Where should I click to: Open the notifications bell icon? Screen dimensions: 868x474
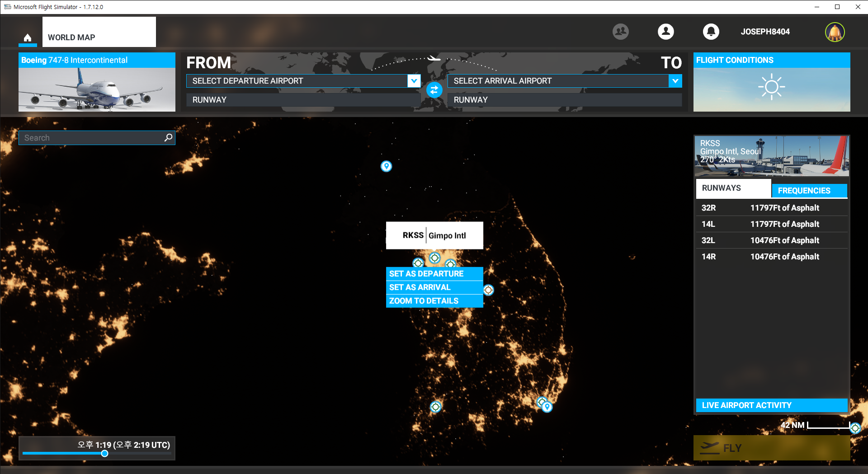[x=711, y=32]
